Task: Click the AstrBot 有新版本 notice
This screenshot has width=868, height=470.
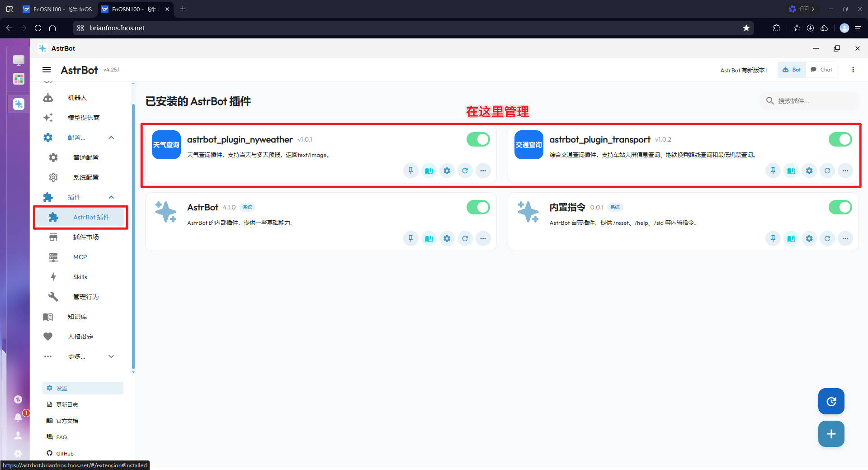Action: coord(743,70)
